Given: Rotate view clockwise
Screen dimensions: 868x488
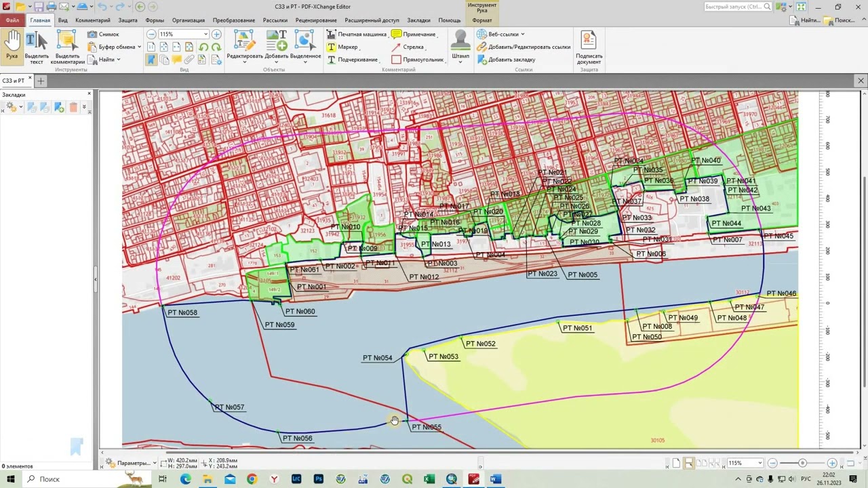Looking at the screenshot, I should (216, 47).
